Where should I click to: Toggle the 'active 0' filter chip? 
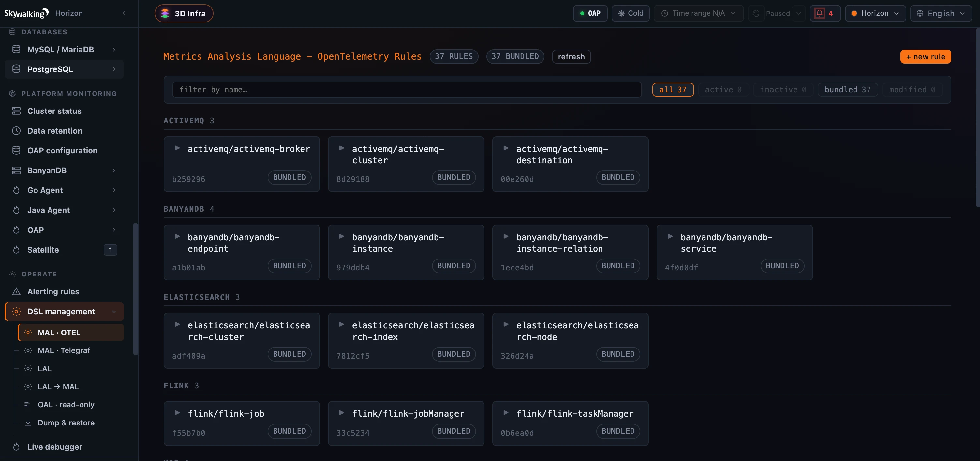(x=723, y=89)
